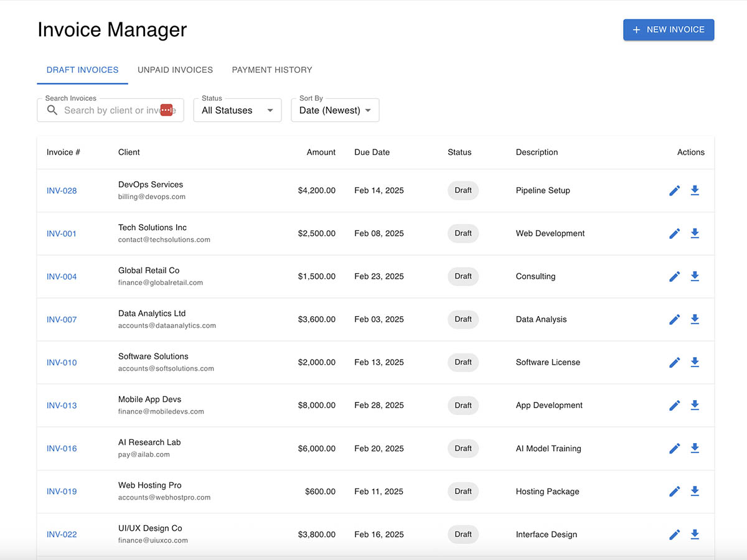Click the search magnifier icon
This screenshot has width=747, height=560.
tap(52, 110)
